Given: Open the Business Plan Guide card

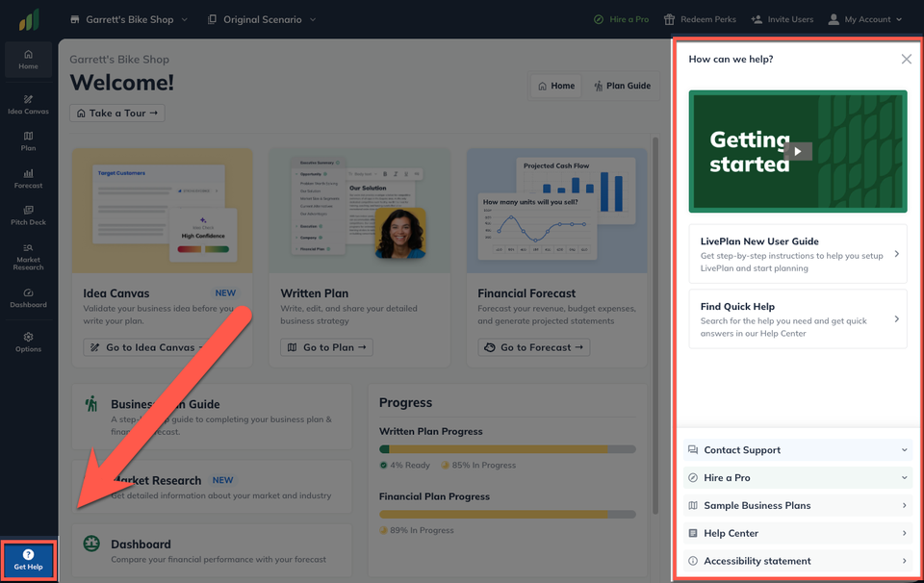Looking at the screenshot, I should [x=212, y=417].
